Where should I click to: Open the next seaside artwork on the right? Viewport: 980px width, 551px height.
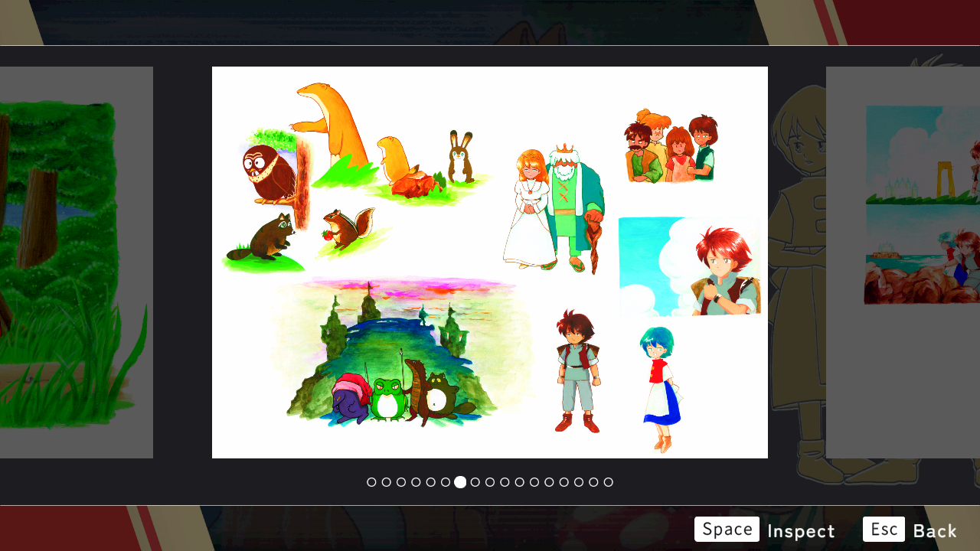pos(903,262)
